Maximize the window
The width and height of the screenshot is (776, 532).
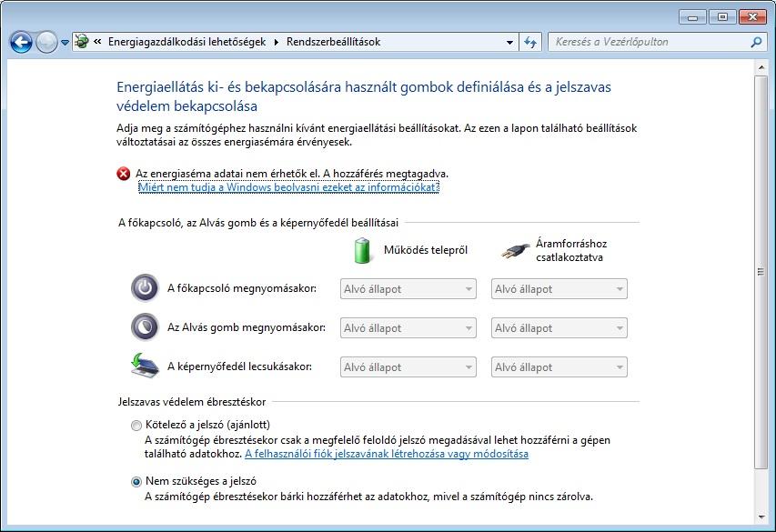(722, 17)
